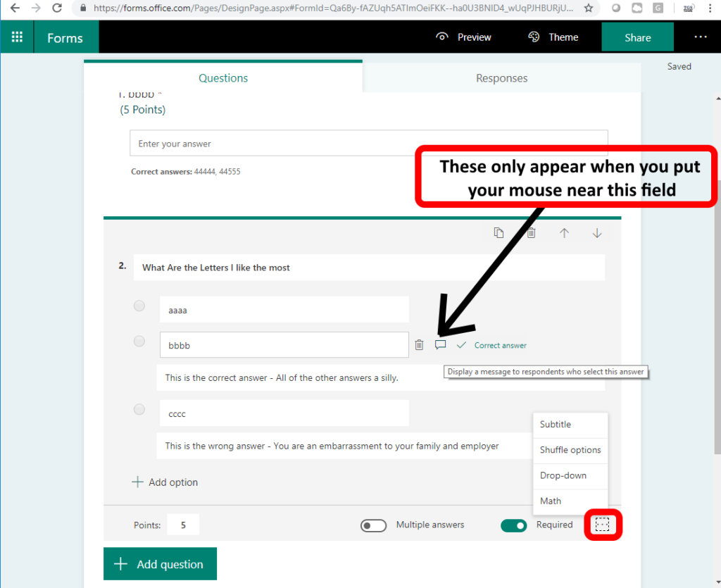Open the Microsoft 365 app launcher waffle icon
The height and width of the screenshot is (588, 721).
coord(15,36)
